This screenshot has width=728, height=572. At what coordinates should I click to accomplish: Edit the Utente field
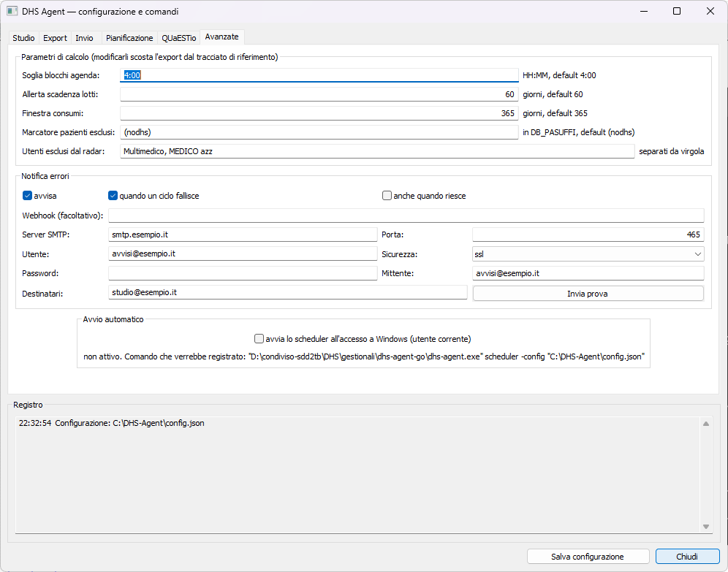243,253
